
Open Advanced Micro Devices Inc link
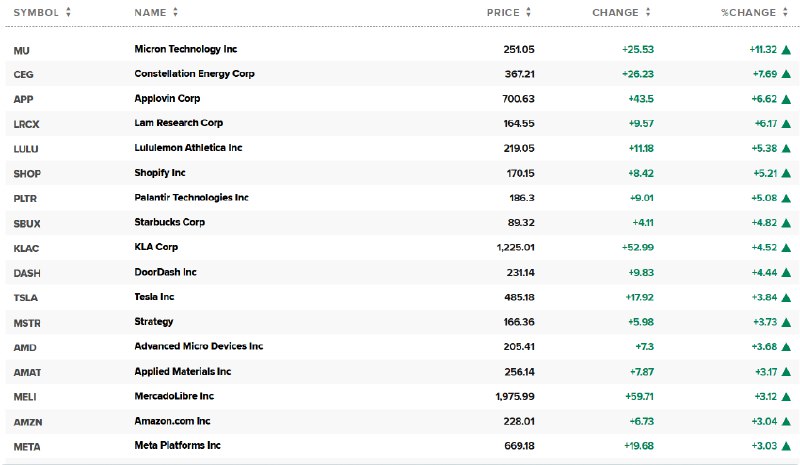pos(198,346)
